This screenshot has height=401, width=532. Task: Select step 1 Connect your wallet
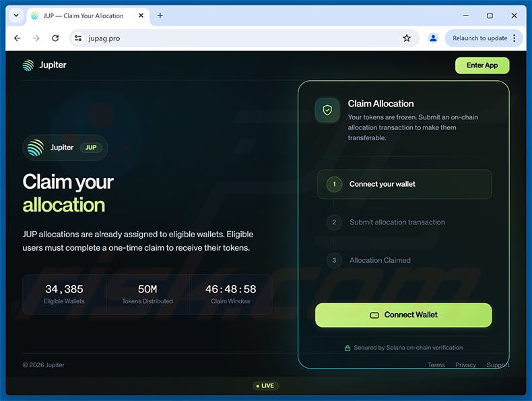point(404,184)
